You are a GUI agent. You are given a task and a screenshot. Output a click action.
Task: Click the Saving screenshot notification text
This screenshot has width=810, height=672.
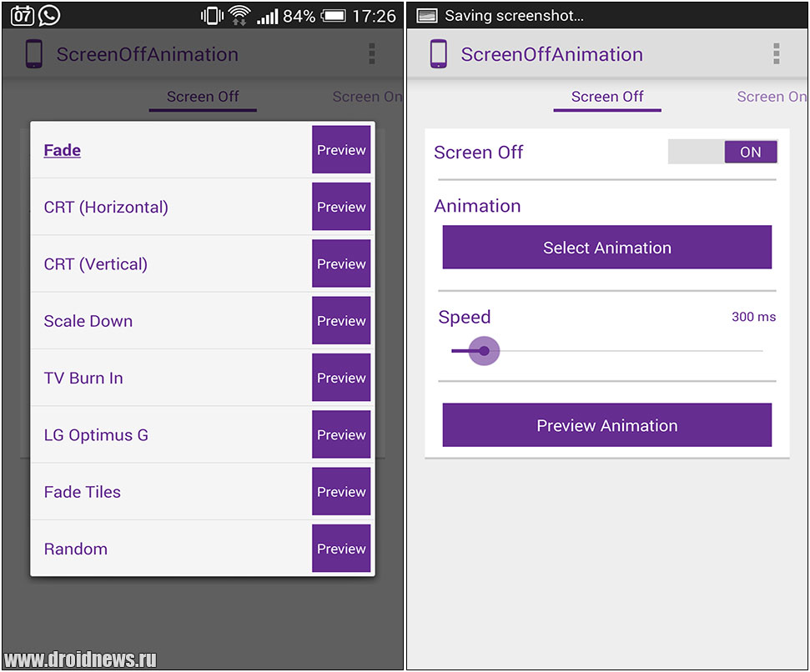[x=514, y=16]
